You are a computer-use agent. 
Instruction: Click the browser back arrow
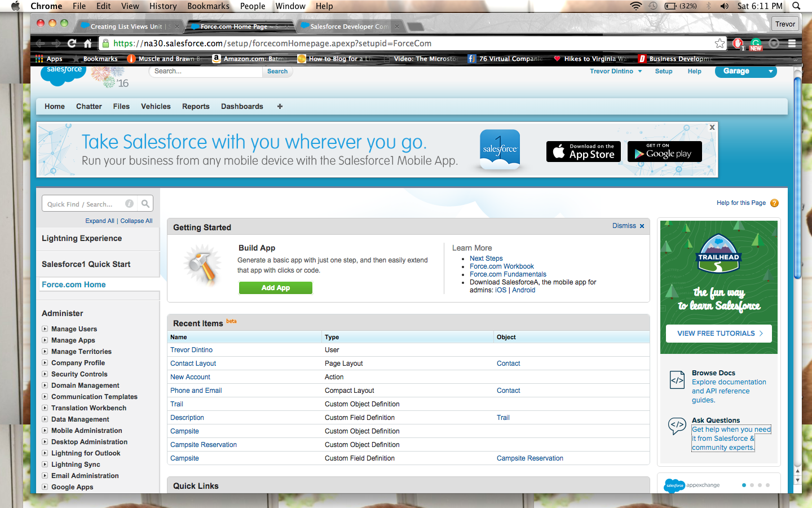pyautogui.click(x=39, y=43)
